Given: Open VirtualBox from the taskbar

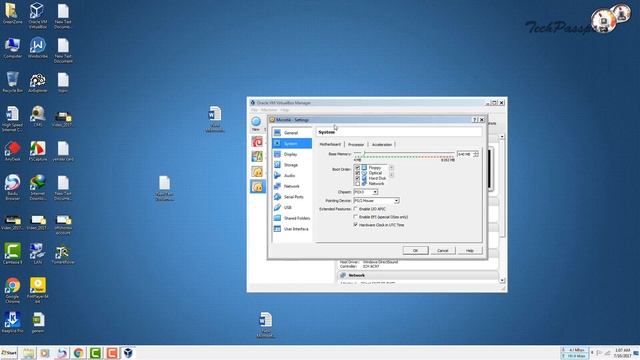Looking at the screenshot, I should tap(128, 353).
